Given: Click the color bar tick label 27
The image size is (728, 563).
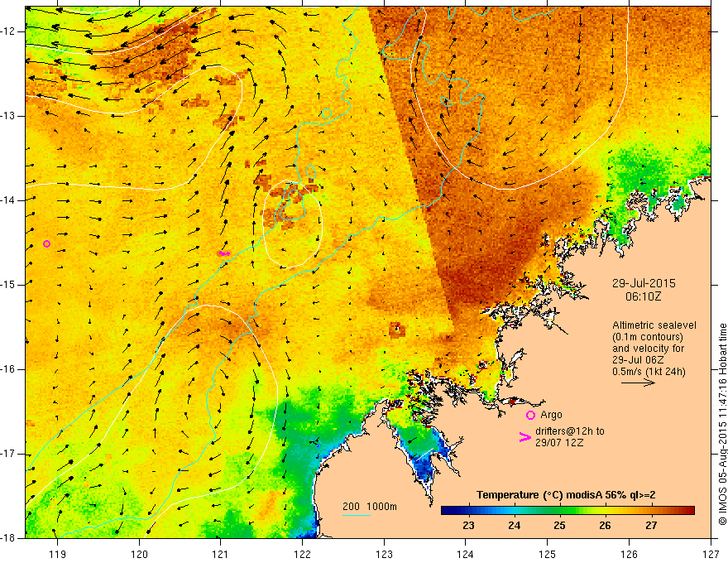Looking at the screenshot, I should coord(651,526).
